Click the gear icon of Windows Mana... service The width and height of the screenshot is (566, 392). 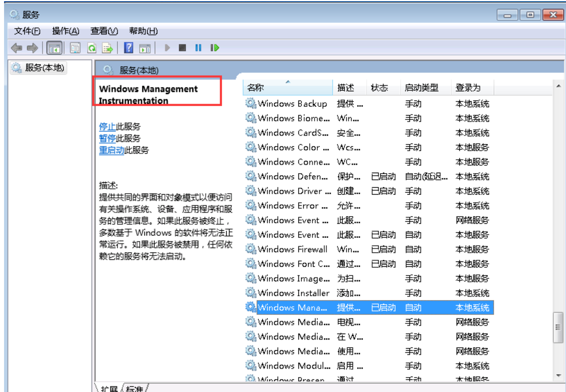pos(251,307)
